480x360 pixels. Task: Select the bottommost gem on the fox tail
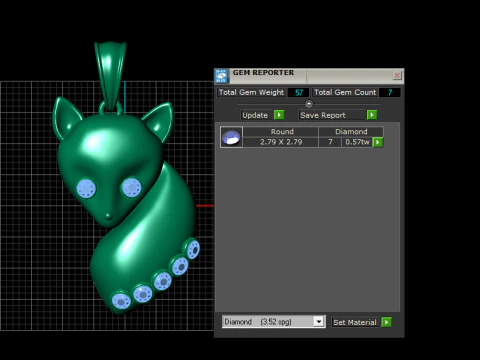tap(121, 301)
